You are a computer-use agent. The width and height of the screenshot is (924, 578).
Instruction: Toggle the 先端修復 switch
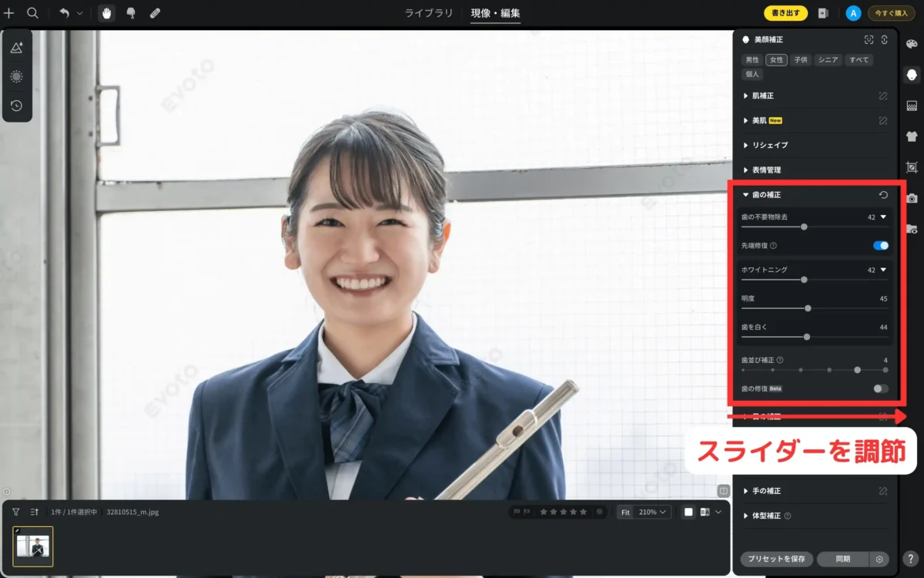(881, 246)
